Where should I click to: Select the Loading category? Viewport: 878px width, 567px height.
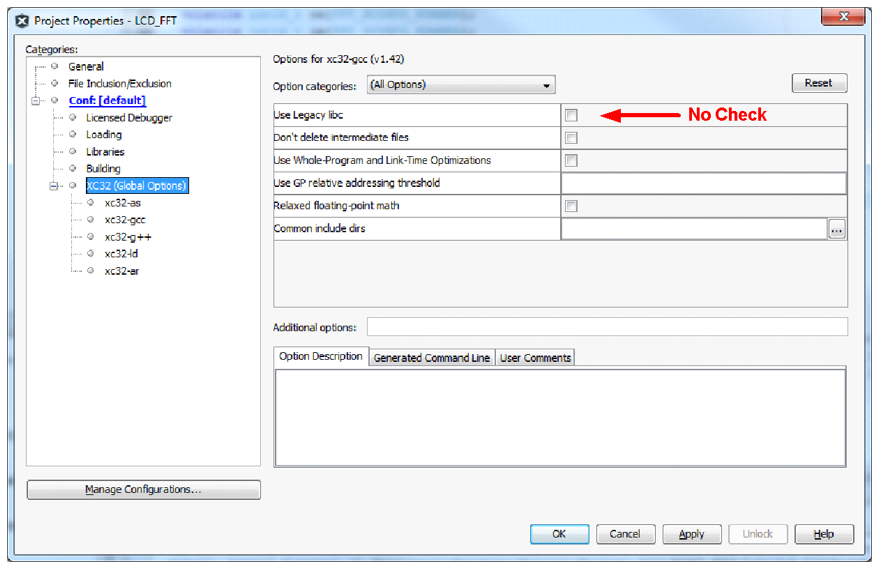tap(104, 135)
